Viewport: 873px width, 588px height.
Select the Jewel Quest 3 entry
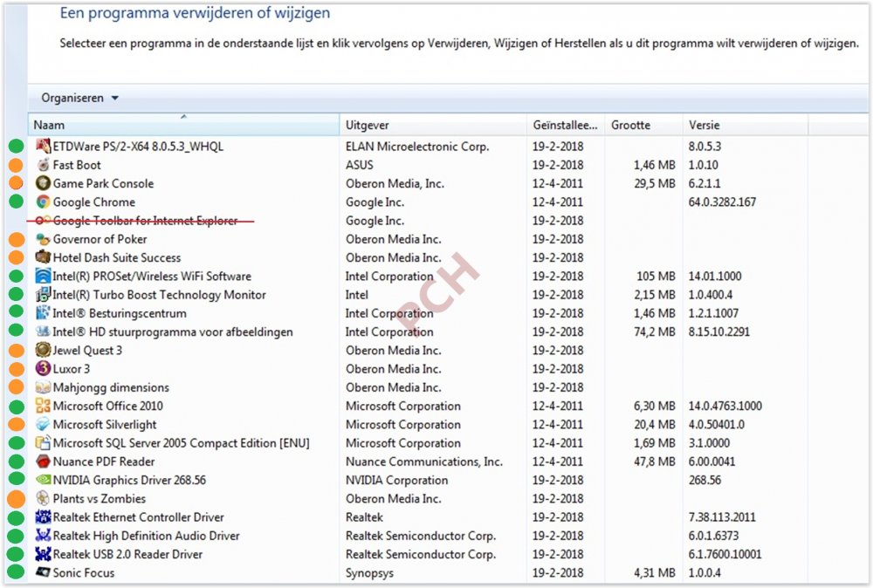(87, 350)
